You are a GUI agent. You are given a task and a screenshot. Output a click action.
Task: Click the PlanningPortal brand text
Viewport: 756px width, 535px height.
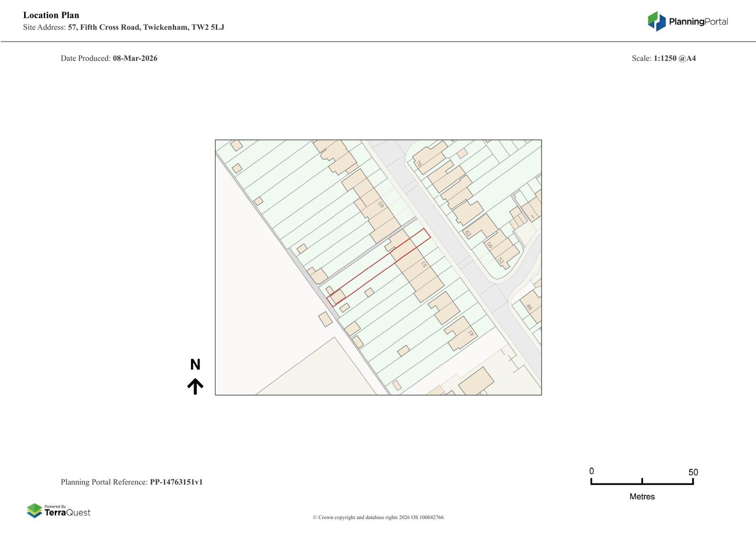[x=698, y=21]
